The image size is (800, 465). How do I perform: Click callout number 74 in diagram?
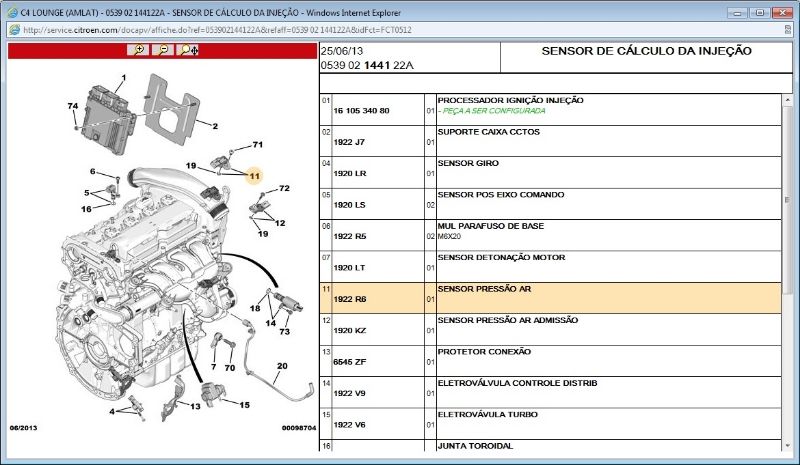coord(73,106)
